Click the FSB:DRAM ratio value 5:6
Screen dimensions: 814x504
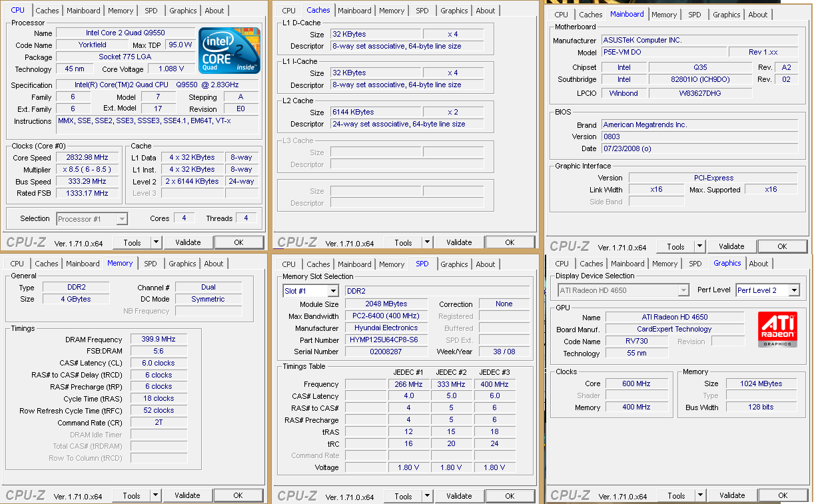pos(159,352)
